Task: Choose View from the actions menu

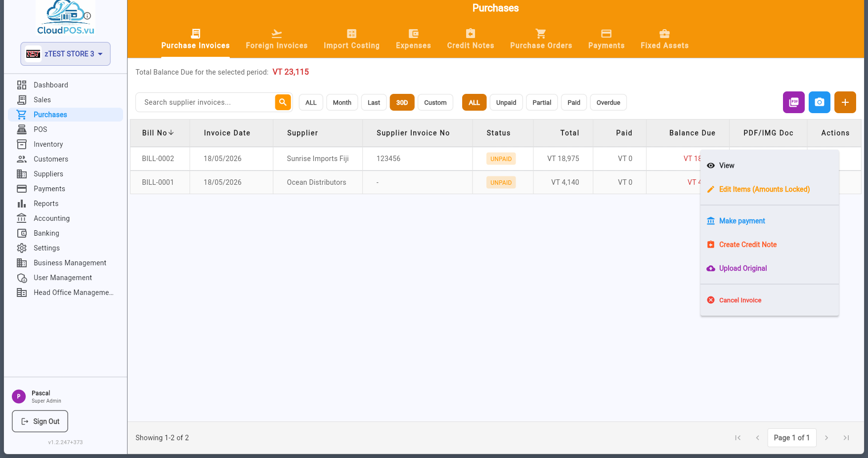Action: pos(770,166)
